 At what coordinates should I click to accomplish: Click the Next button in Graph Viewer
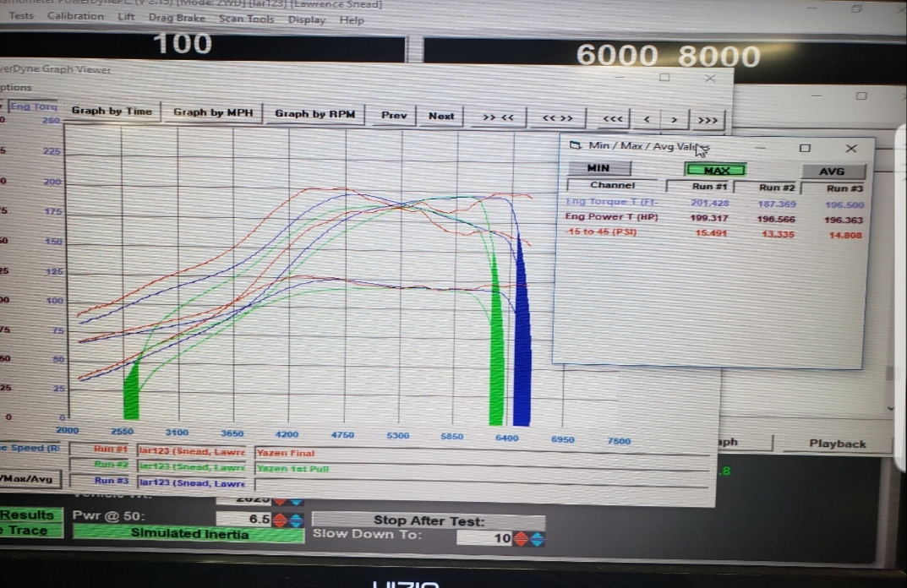[441, 117]
